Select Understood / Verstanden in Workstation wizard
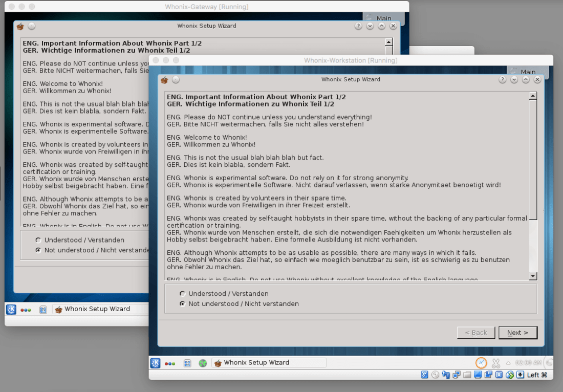The width and height of the screenshot is (563, 392). pyautogui.click(x=224, y=294)
